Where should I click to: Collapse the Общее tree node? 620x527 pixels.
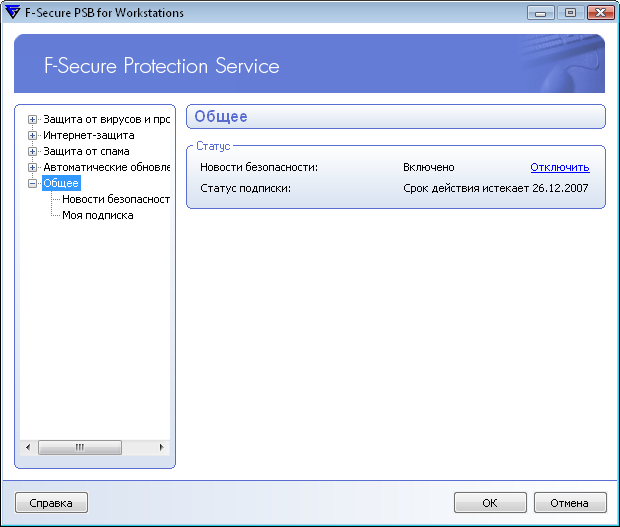(x=32, y=183)
